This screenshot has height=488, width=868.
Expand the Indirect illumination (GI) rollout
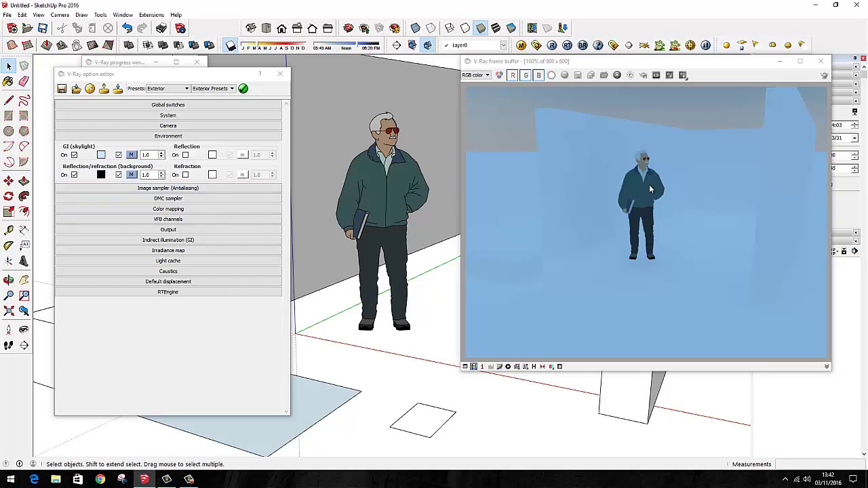pyautogui.click(x=168, y=240)
